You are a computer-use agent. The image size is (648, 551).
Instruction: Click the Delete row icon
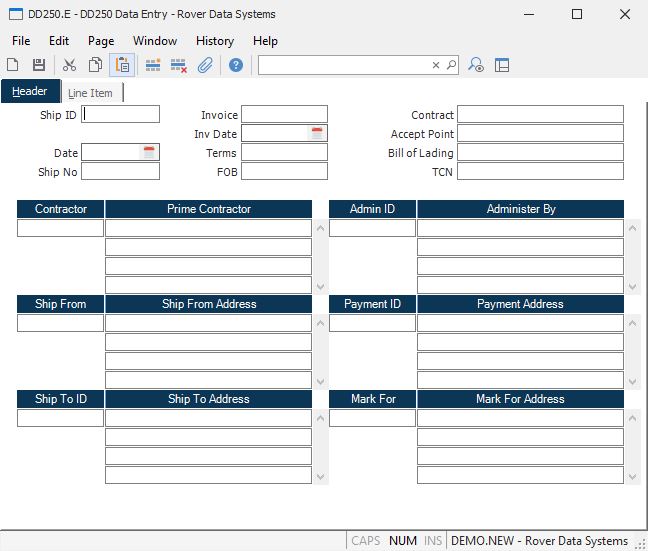(179, 65)
